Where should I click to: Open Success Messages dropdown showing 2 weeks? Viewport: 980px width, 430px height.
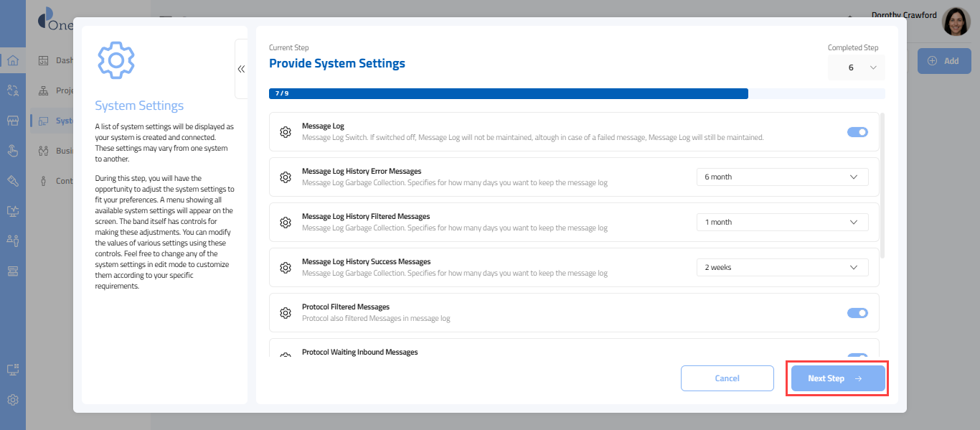point(782,268)
